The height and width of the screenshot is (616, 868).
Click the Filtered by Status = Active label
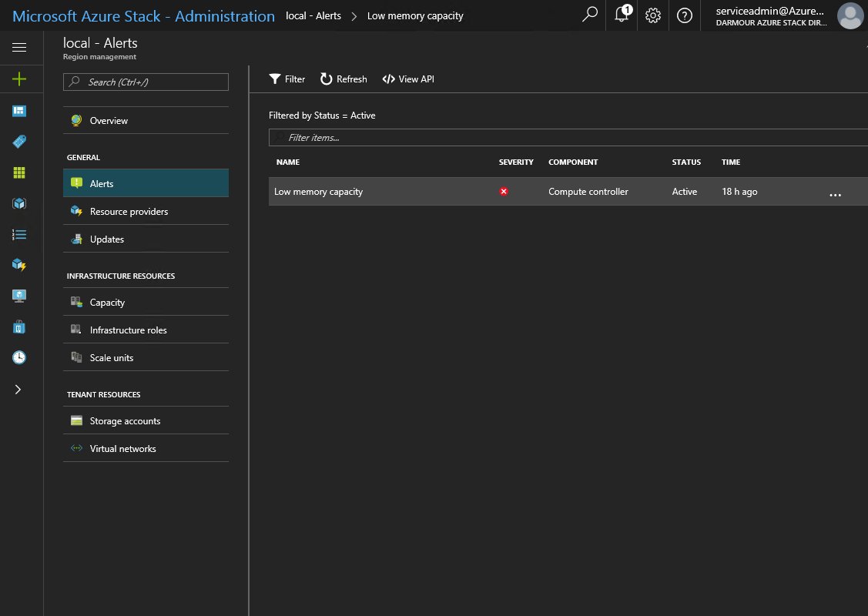(322, 115)
